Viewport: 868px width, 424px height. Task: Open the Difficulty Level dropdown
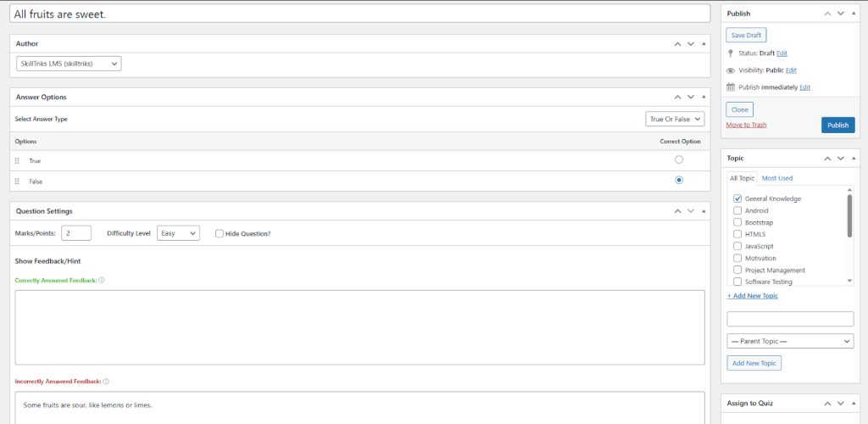(x=178, y=233)
